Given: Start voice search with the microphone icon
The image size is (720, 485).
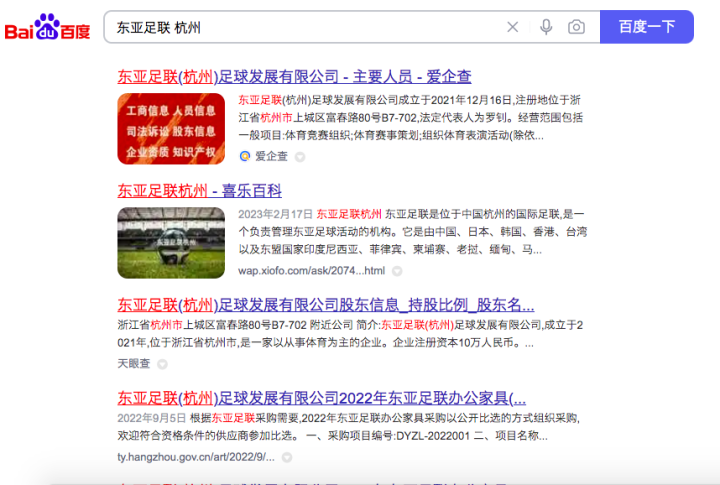Looking at the screenshot, I should [546, 27].
